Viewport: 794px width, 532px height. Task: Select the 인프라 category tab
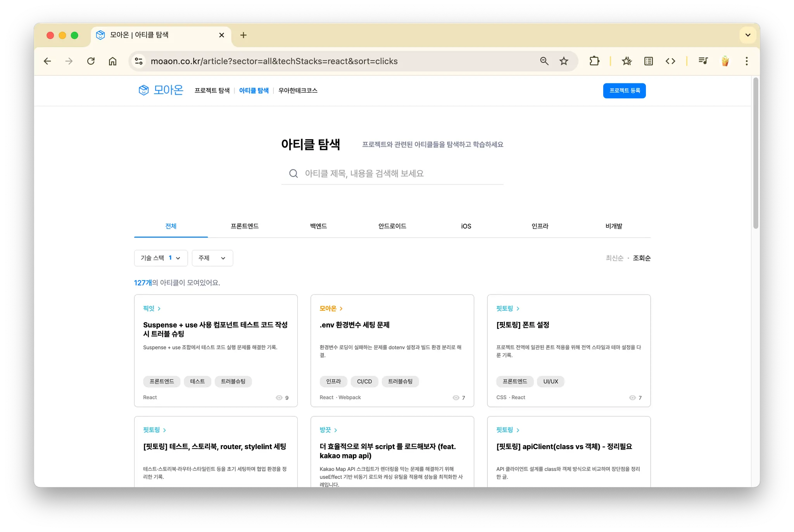540,226
